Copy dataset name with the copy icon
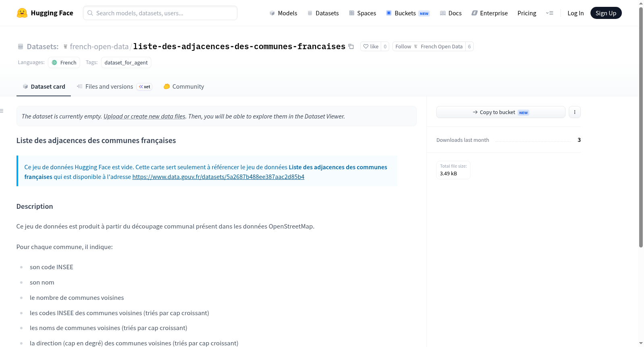 point(351,46)
